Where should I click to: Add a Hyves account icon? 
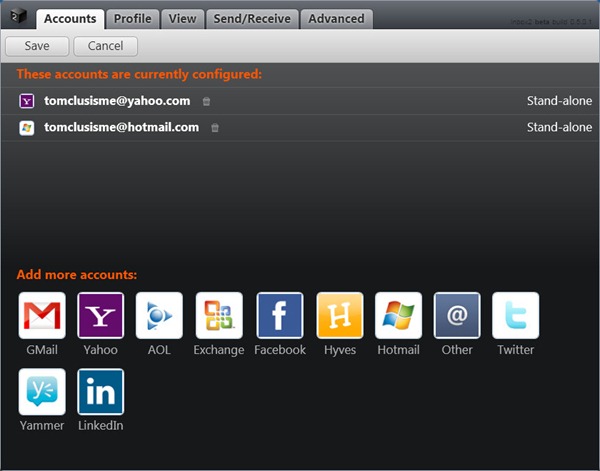(x=340, y=315)
